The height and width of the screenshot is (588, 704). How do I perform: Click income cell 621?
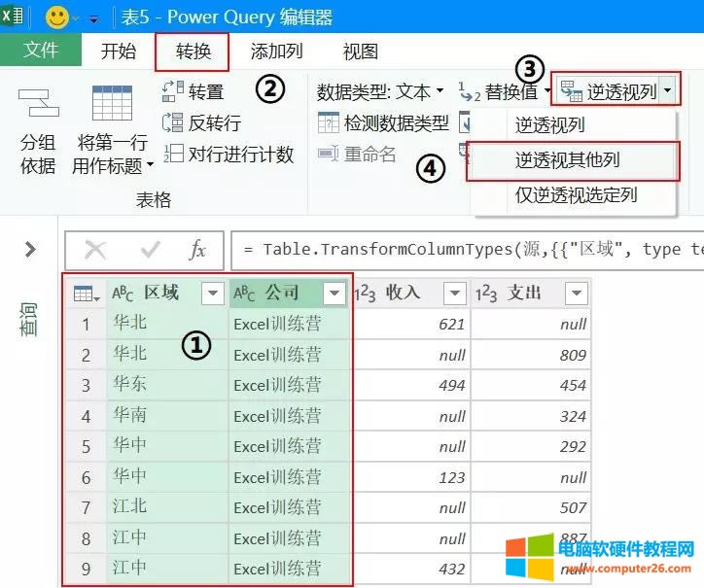410,324
